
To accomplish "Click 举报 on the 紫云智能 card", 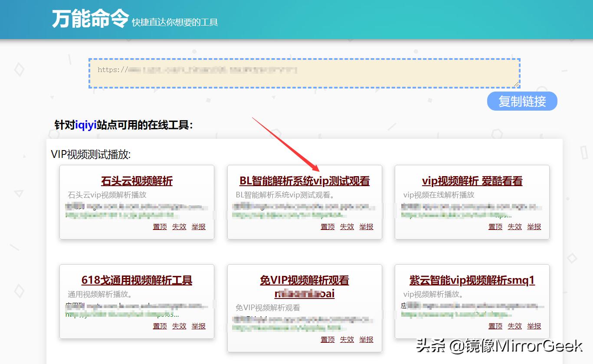I will tap(534, 326).
